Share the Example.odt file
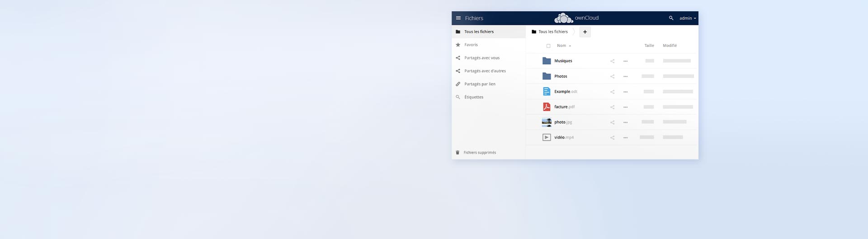 tap(612, 92)
